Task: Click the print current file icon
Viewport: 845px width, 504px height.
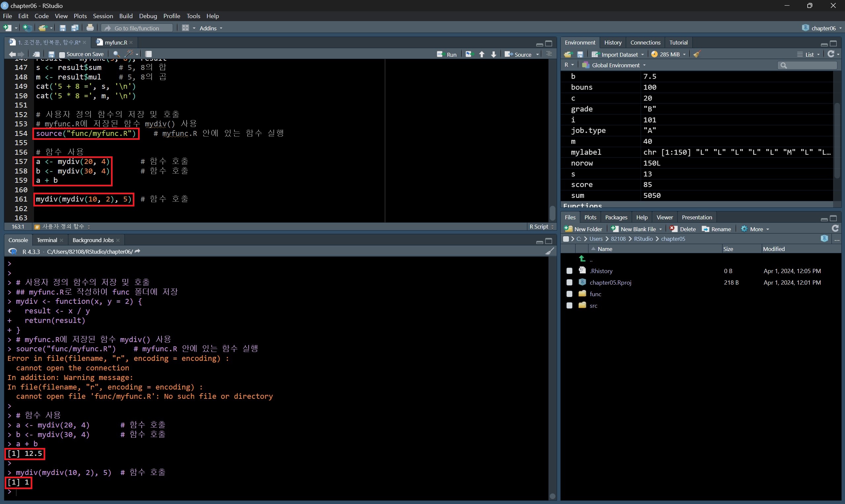Action: coord(90,28)
